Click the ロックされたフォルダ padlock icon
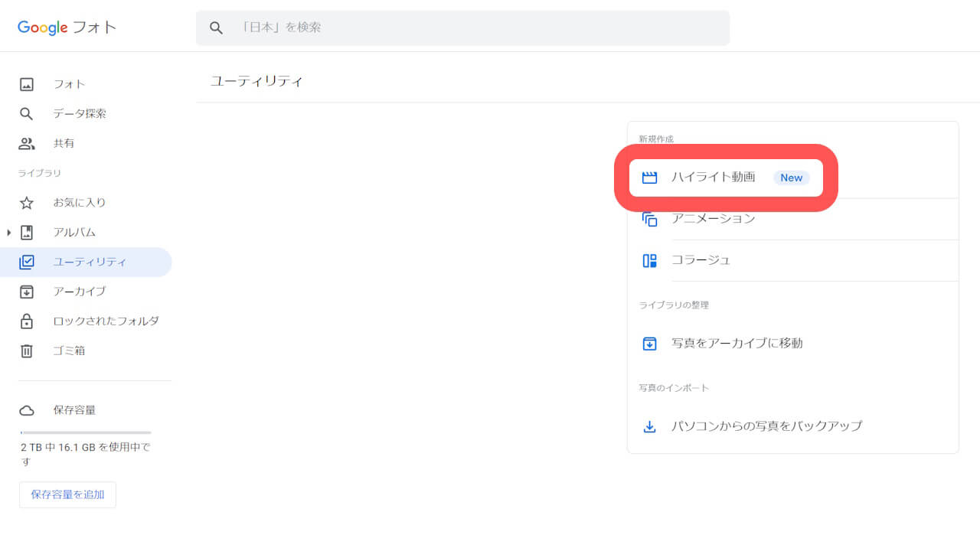This screenshot has width=980, height=551. (27, 321)
